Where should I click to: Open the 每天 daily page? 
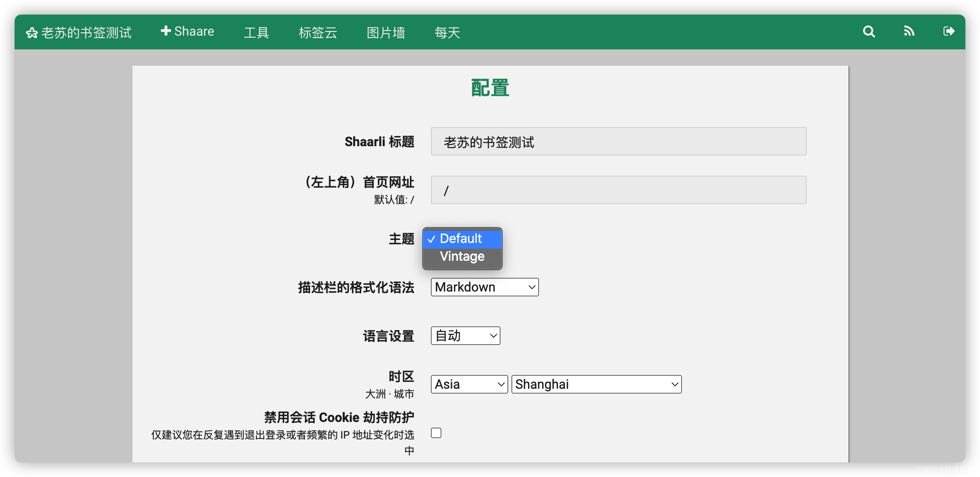click(447, 32)
